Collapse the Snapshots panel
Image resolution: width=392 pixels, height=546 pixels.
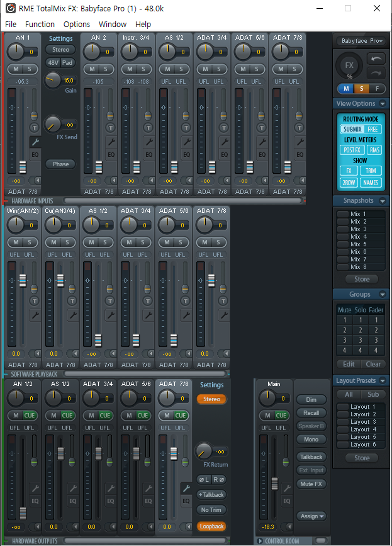383,200
